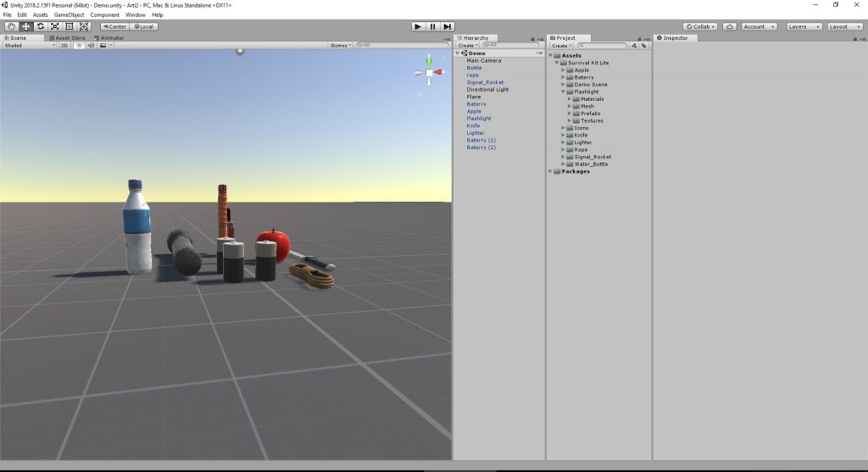Select the Scale tool
This screenshot has height=472, width=868.
tap(55, 26)
